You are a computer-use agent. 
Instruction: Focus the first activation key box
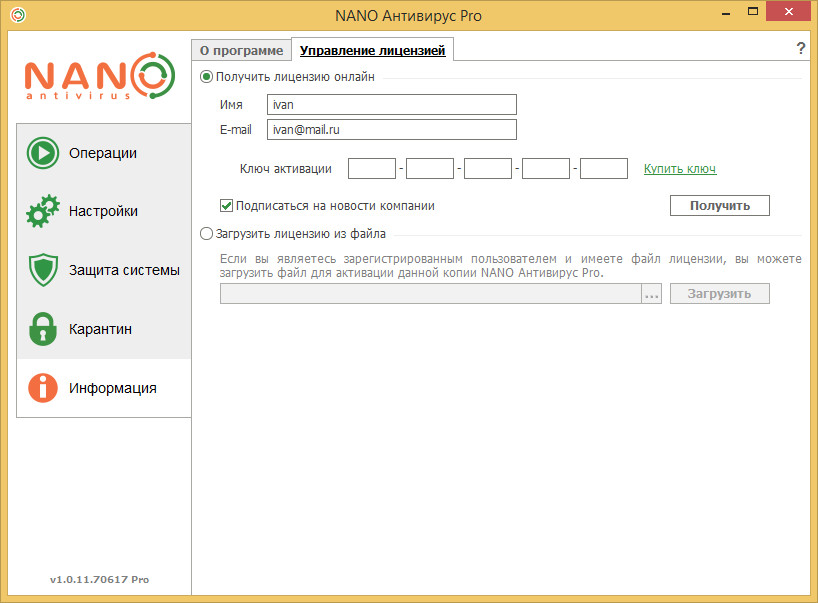click(x=372, y=168)
